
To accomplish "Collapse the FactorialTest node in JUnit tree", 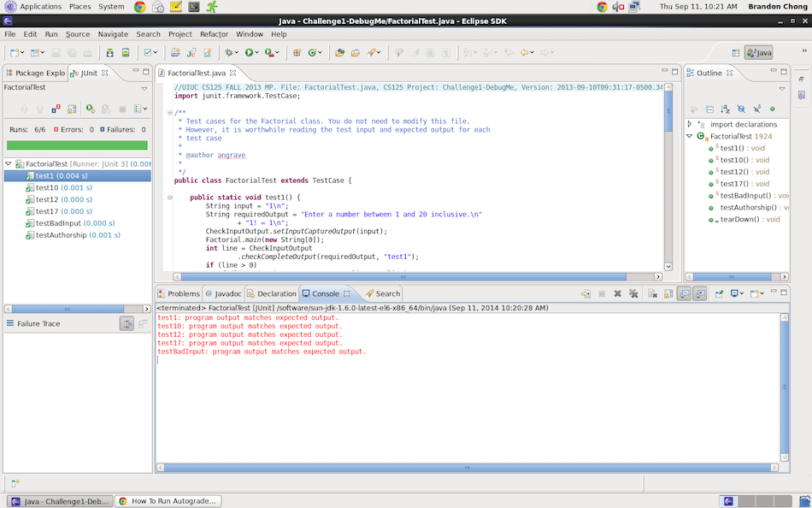I will [9, 163].
